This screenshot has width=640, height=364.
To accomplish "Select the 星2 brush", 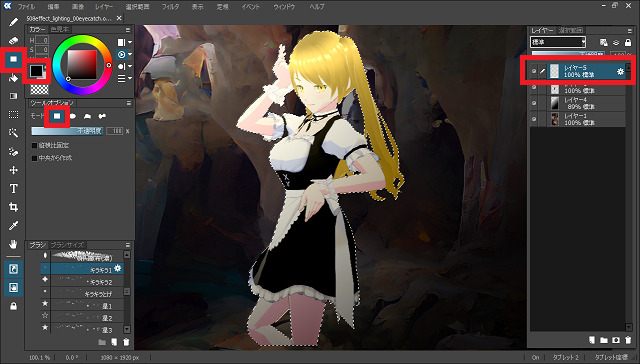I will click(82, 317).
